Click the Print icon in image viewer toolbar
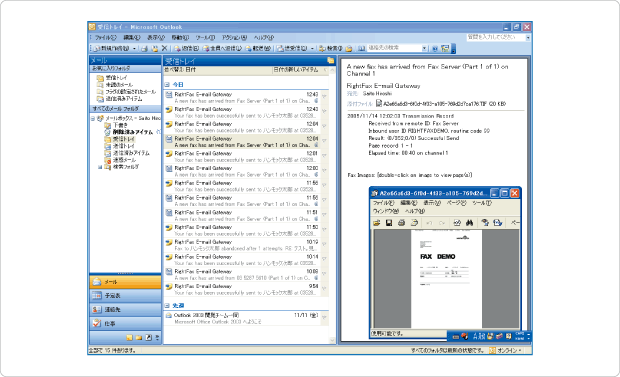Viewport: 620px width, 377px height. point(401,223)
